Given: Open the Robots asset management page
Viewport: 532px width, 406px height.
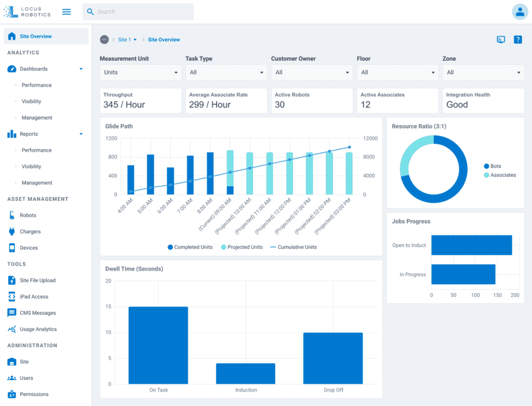Looking at the screenshot, I should click(x=30, y=215).
